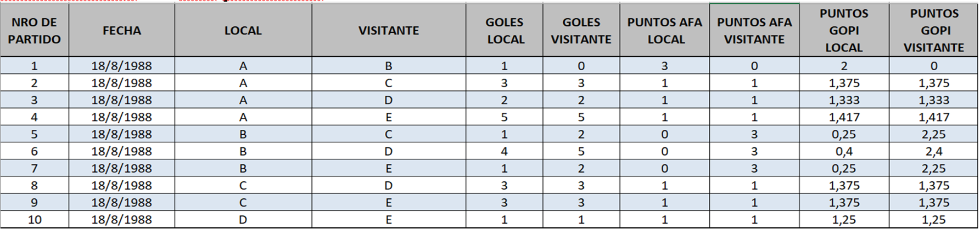
Task: Select the GOLES VISITANTE header cell
Action: 581,31
